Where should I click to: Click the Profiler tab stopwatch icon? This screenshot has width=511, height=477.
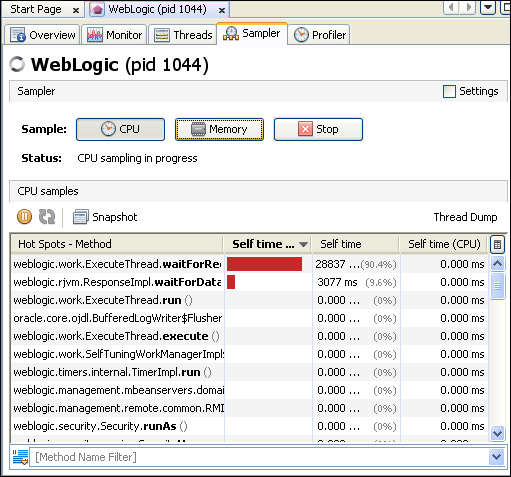tap(301, 35)
